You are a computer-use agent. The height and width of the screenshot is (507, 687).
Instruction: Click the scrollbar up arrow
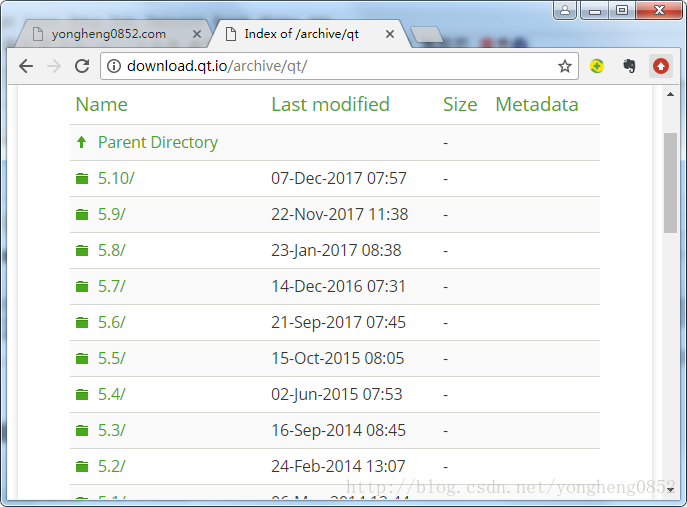[x=670, y=94]
